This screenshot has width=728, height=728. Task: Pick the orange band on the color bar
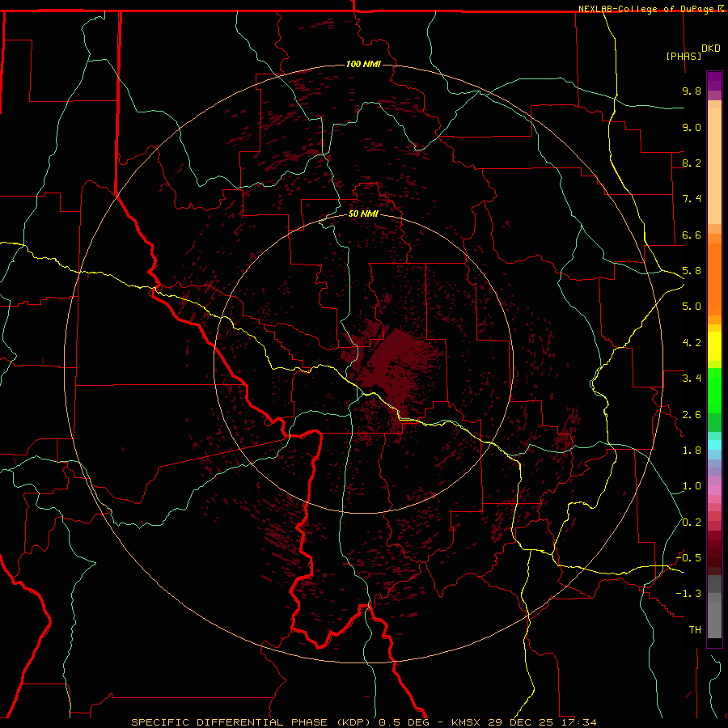tap(714, 280)
